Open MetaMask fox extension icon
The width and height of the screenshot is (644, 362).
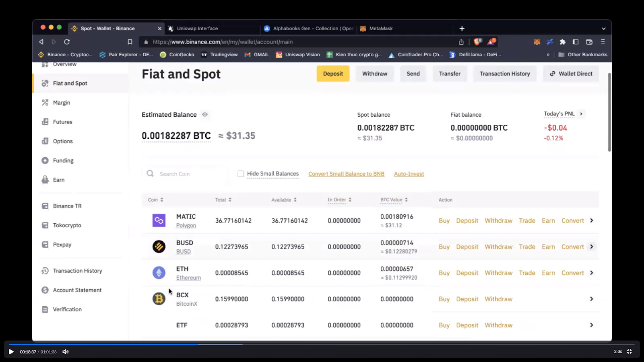[537, 42]
